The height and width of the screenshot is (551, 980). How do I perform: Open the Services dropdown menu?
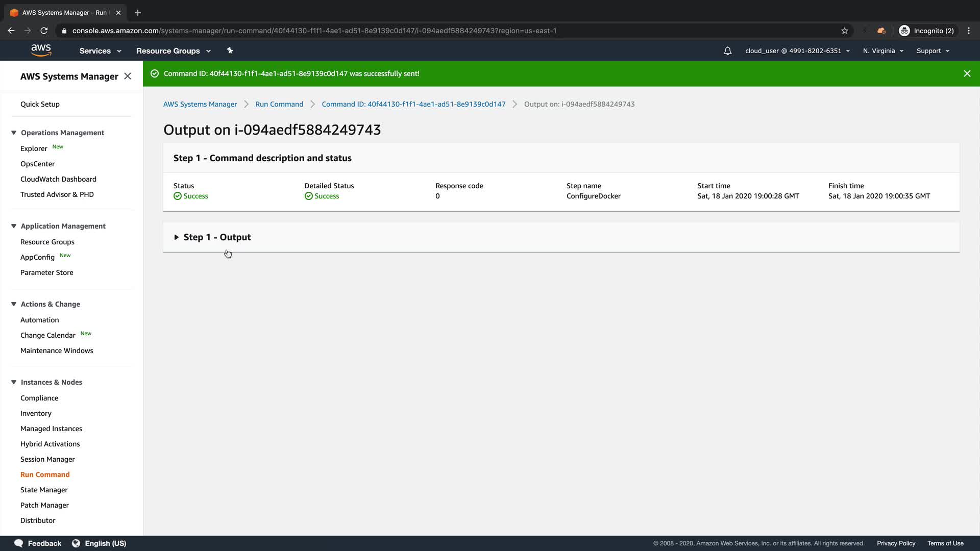pyautogui.click(x=100, y=51)
